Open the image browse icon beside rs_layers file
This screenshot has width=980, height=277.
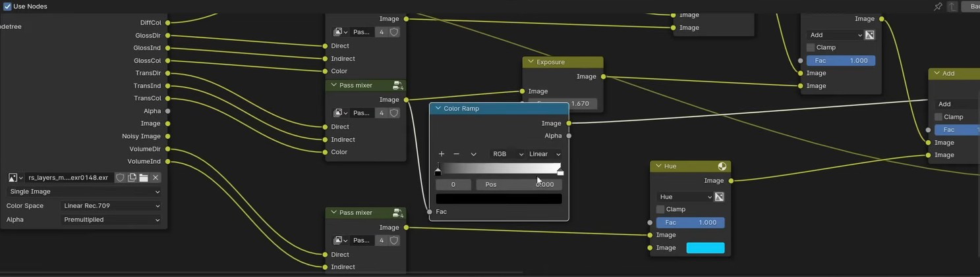(15, 178)
